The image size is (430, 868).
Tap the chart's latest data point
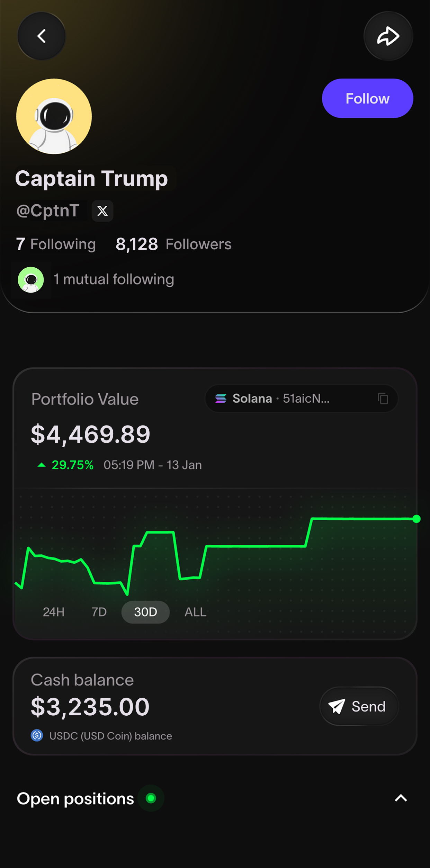416,519
